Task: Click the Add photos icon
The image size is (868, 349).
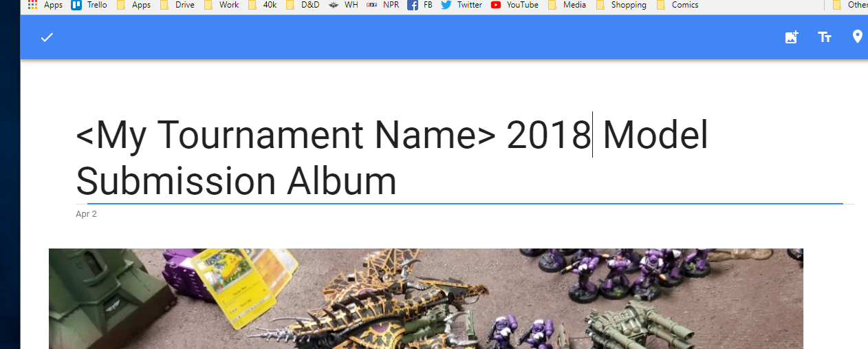Action: pos(792,37)
